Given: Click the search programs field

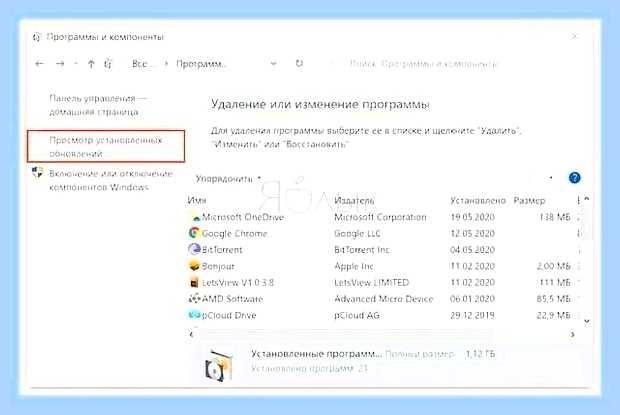Looking at the screenshot, I should pyautogui.click(x=423, y=64).
